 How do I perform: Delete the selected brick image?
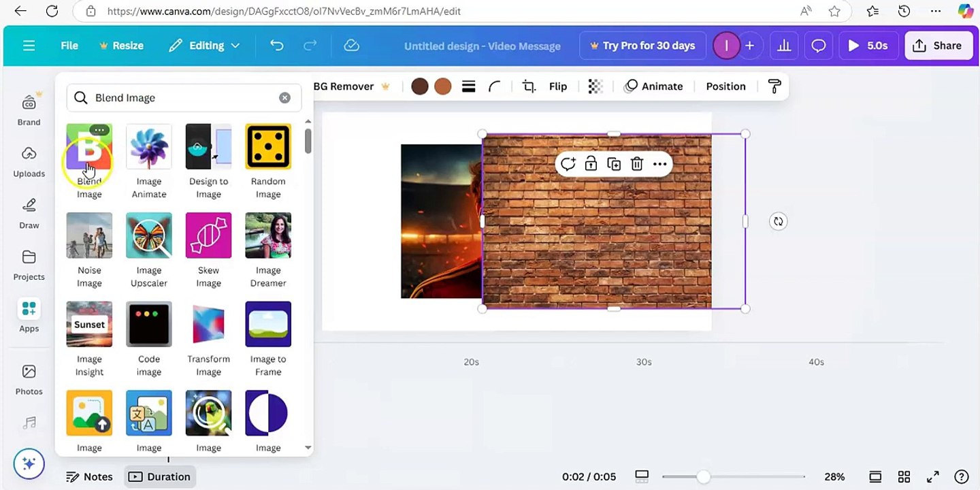(x=637, y=164)
